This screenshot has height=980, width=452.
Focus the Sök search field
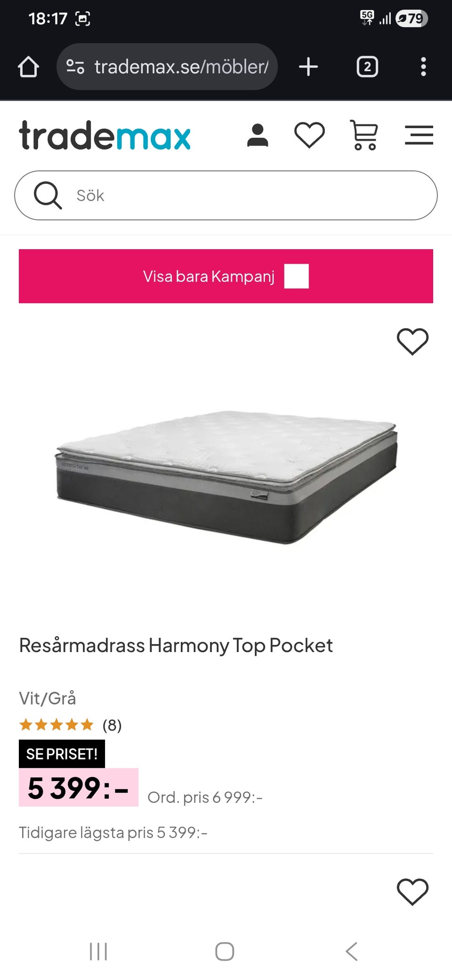pos(226,195)
